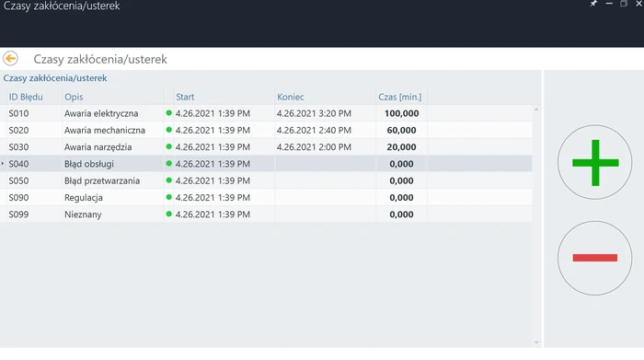Pin the window with the pin icon
644x360 pixels.
tap(593, 4)
